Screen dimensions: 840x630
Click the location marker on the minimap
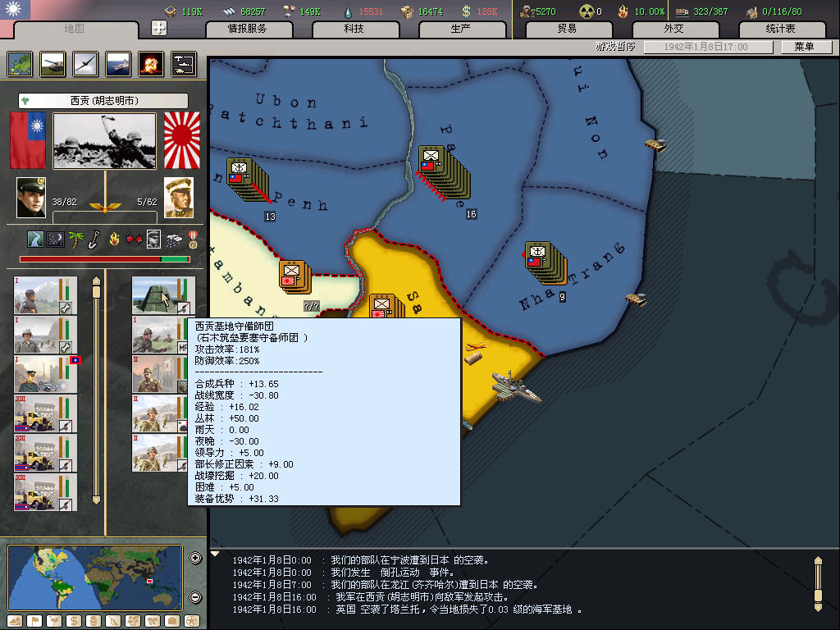pos(149,581)
